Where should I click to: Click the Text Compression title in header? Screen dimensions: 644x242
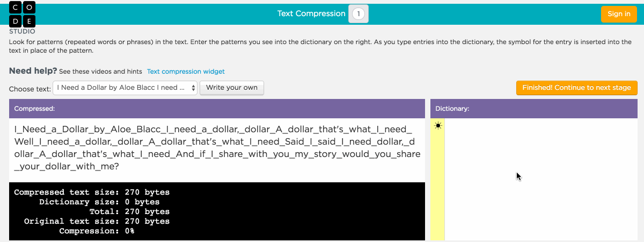311,13
